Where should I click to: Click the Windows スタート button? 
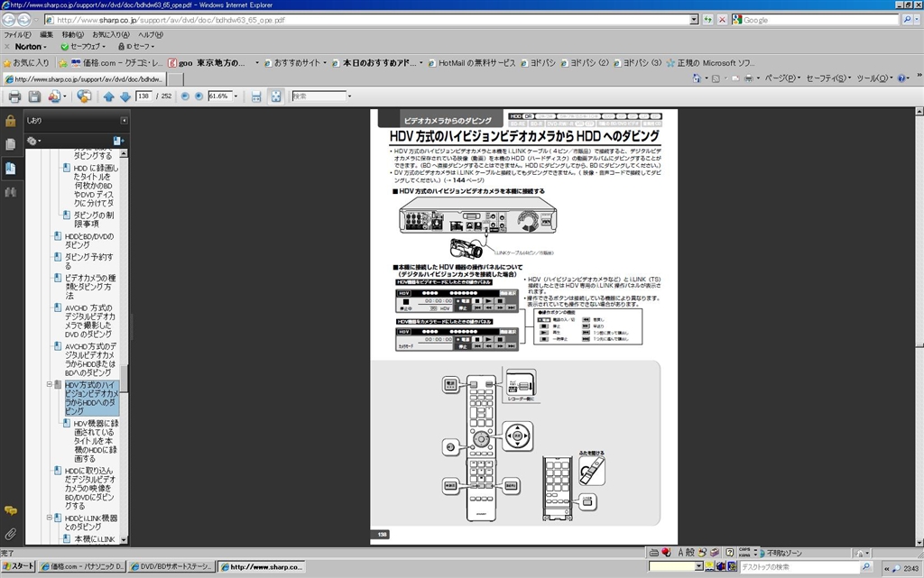pos(18,566)
